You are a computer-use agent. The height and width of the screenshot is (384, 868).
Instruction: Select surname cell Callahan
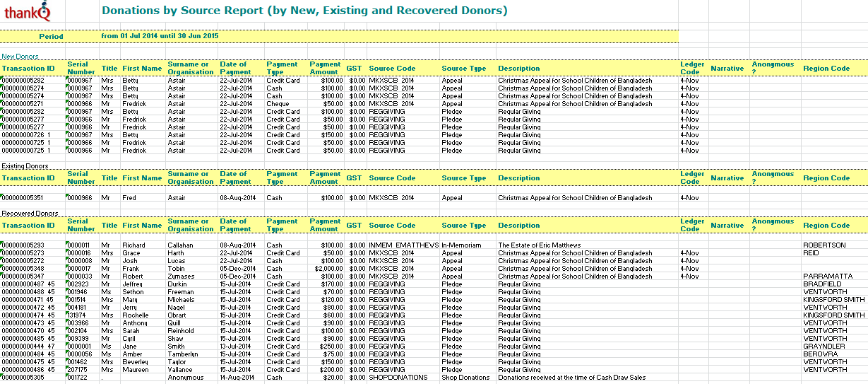click(181, 245)
